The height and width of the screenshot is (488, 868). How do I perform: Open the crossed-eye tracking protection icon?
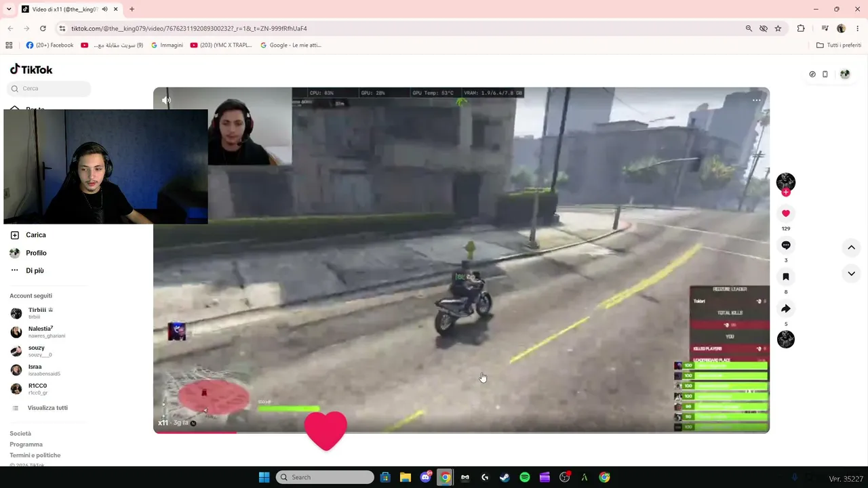pyautogui.click(x=764, y=28)
